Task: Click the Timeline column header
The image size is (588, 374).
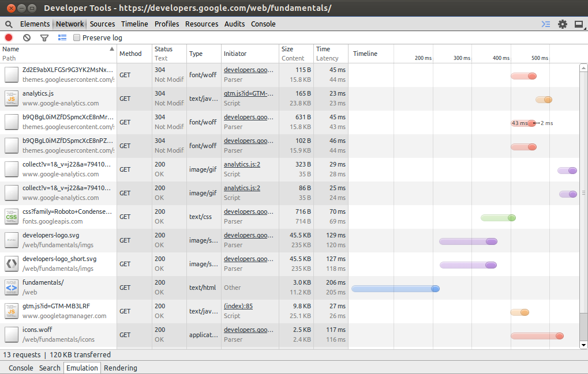Action: point(365,54)
